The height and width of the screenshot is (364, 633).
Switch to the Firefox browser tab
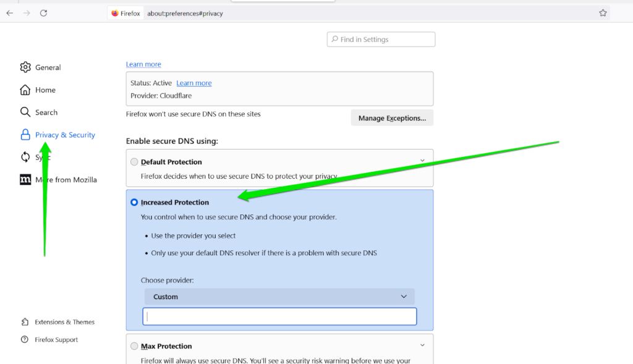[125, 12]
